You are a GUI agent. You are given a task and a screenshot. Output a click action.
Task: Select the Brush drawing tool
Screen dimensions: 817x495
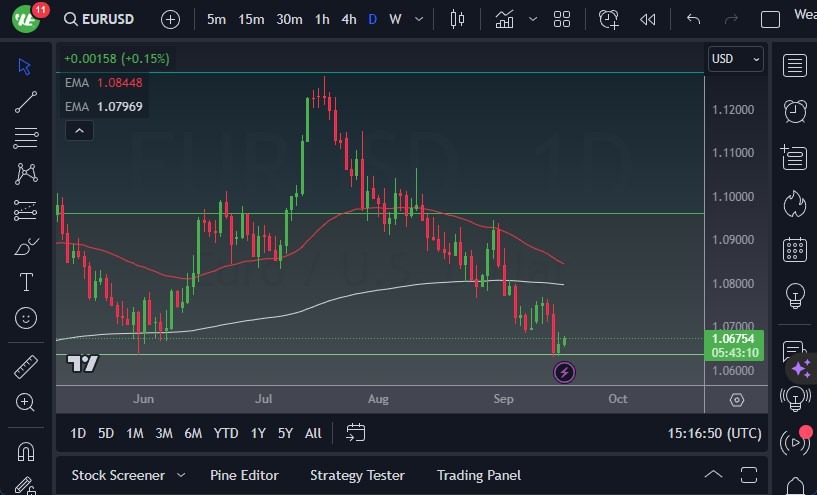tap(26, 246)
